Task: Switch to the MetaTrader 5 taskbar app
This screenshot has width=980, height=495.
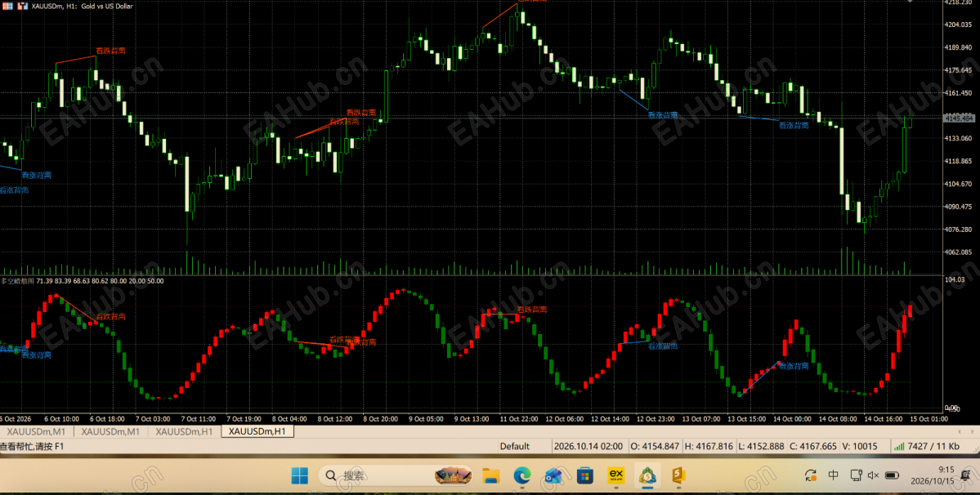Action: pyautogui.click(x=648, y=476)
